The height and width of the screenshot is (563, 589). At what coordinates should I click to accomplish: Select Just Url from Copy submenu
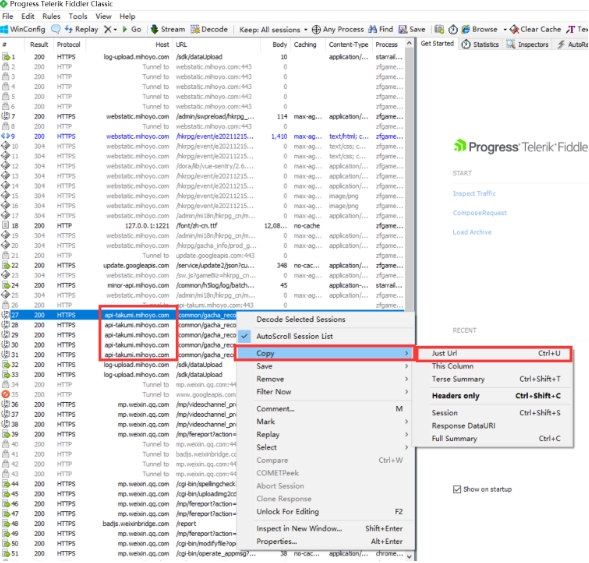pyautogui.click(x=495, y=353)
